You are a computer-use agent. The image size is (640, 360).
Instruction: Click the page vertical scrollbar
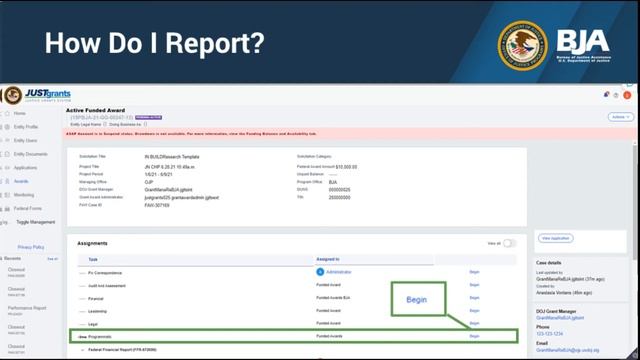click(x=635, y=202)
